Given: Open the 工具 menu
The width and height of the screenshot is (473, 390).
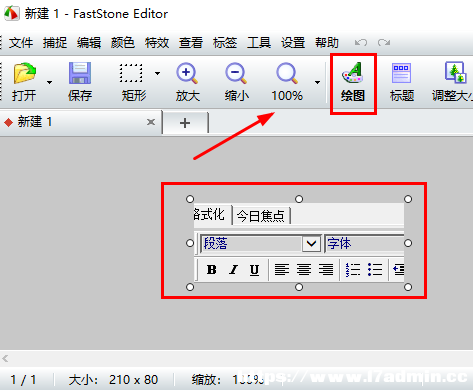Looking at the screenshot, I should click(259, 43).
